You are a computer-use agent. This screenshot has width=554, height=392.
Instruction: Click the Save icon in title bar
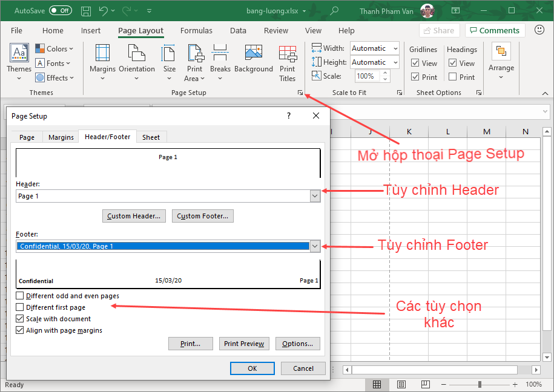click(86, 11)
